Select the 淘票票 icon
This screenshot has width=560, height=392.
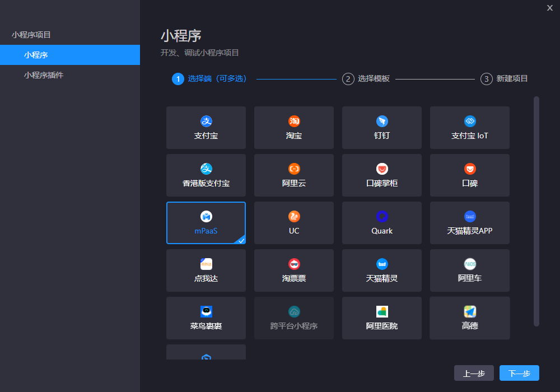[294, 264]
